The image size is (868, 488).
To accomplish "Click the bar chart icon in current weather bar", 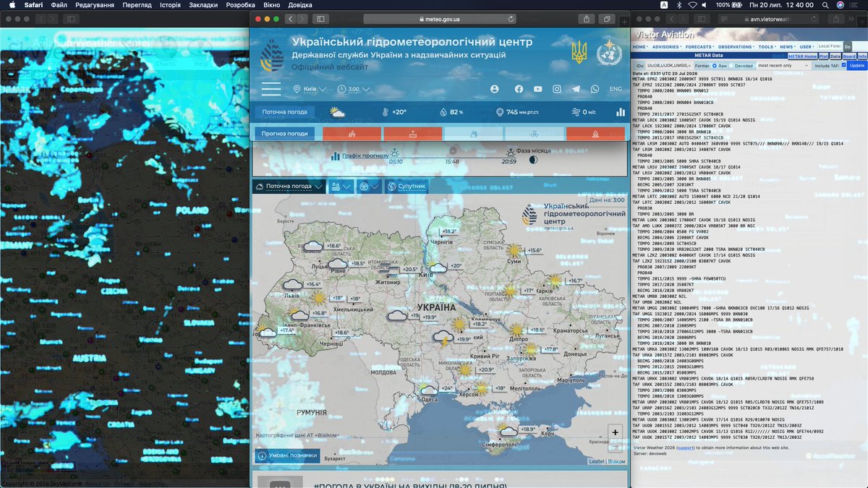I will [620, 112].
